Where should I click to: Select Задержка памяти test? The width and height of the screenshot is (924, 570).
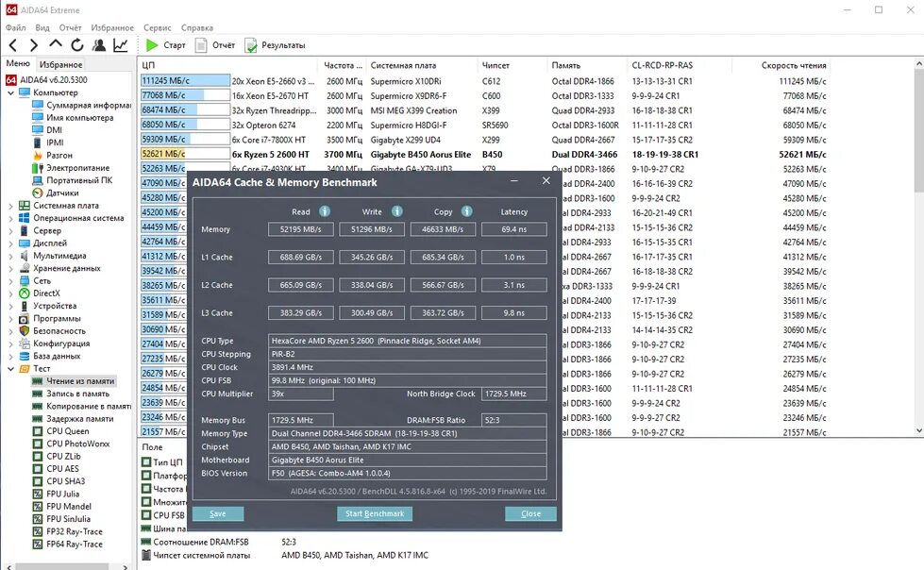click(x=73, y=418)
